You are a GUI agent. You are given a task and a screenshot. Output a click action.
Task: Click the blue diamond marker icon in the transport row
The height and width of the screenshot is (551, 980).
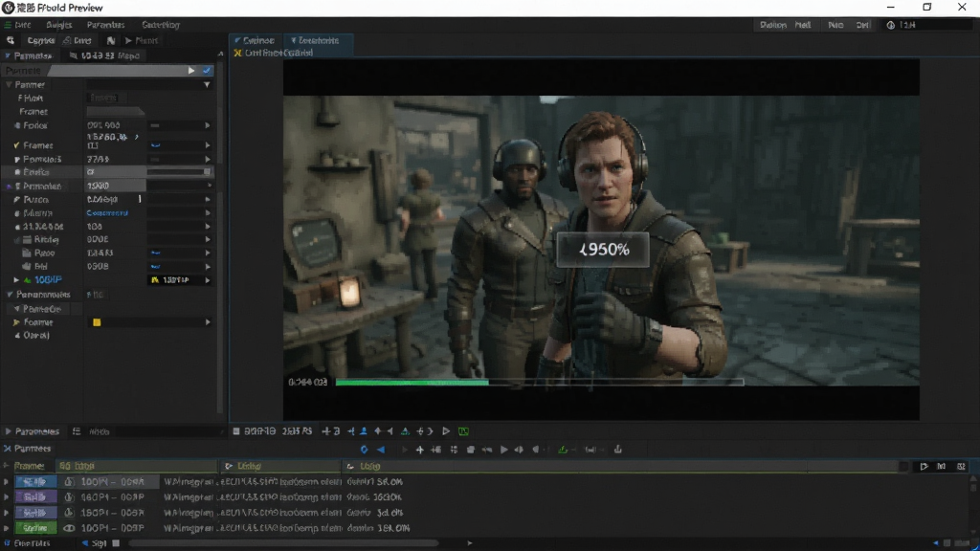point(364,450)
